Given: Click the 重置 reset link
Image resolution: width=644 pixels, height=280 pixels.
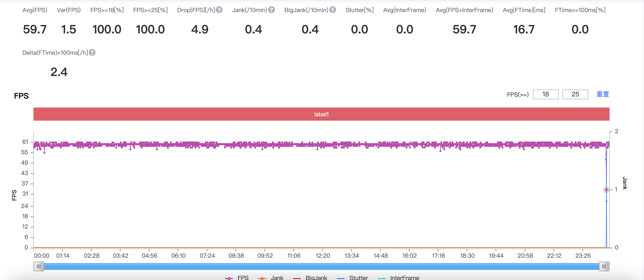Looking at the screenshot, I should pyautogui.click(x=603, y=94).
